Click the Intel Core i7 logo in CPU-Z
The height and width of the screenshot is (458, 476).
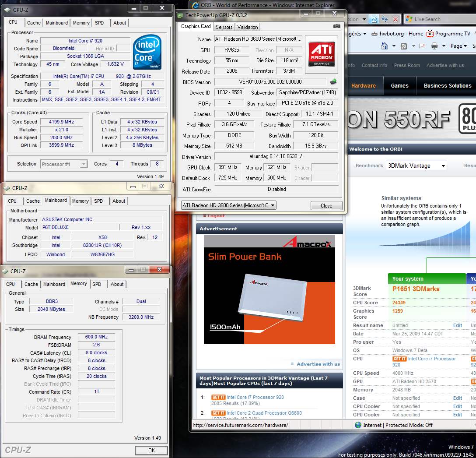coord(147,52)
